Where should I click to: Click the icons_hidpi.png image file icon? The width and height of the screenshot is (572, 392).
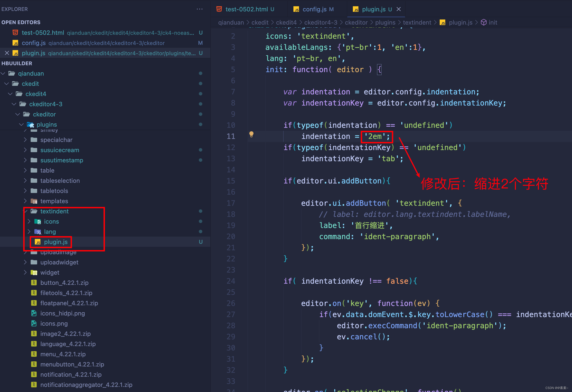pos(34,313)
